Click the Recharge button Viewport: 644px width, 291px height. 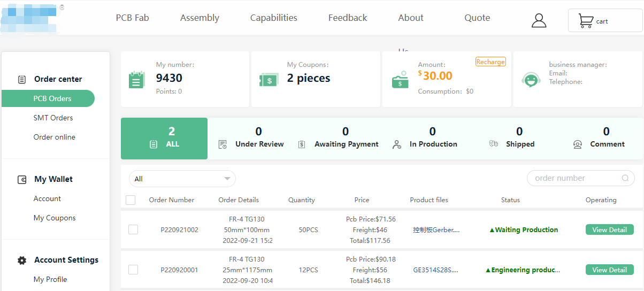pyautogui.click(x=490, y=62)
